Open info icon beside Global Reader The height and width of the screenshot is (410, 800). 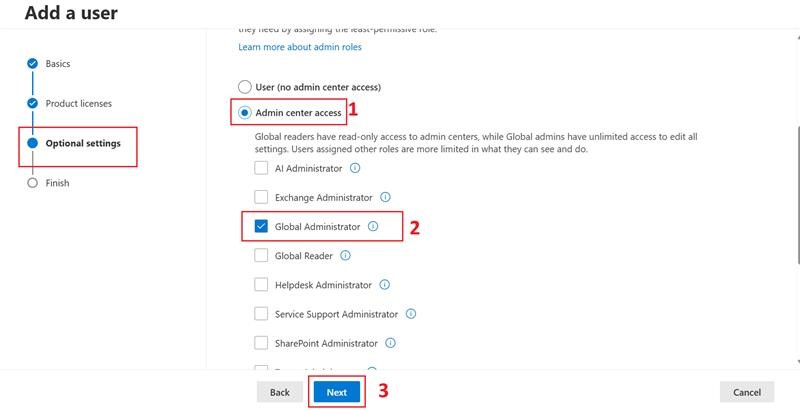pyautogui.click(x=345, y=255)
